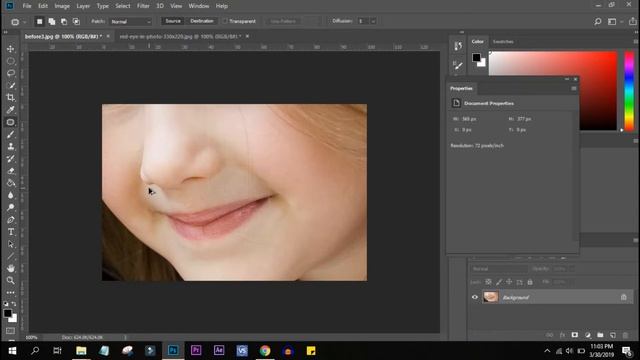640x360 pixels.
Task: Click the hue slider in Color panel
Action: click(x=629, y=91)
